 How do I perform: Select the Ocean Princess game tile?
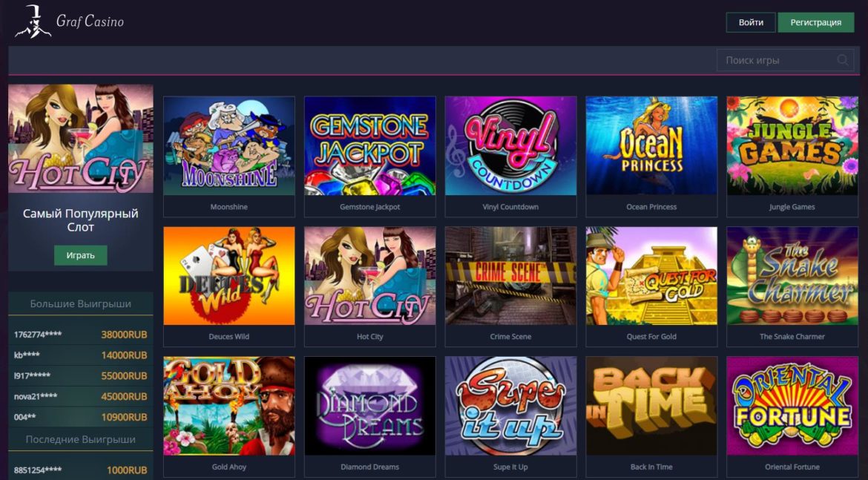point(651,145)
